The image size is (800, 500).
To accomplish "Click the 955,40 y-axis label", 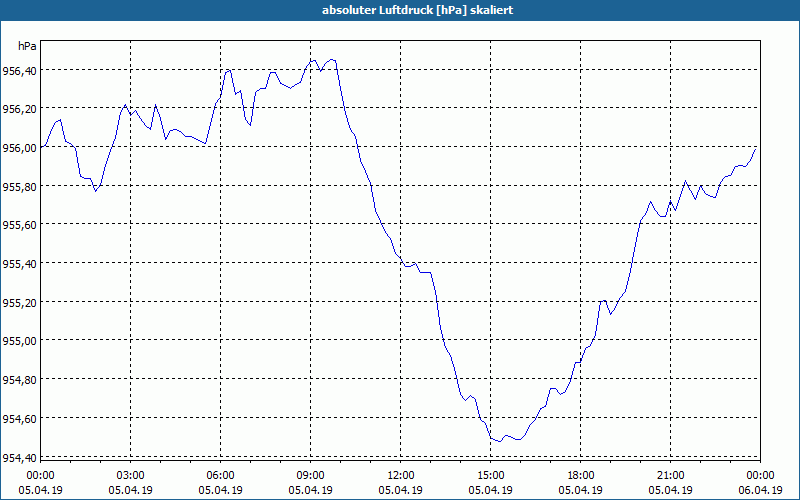I will pos(19,264).
